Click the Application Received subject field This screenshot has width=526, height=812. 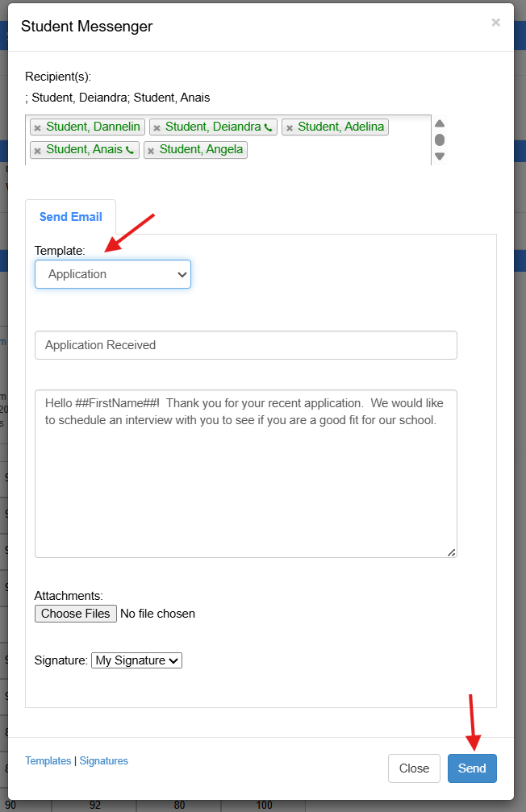click(x=246, y=345)
